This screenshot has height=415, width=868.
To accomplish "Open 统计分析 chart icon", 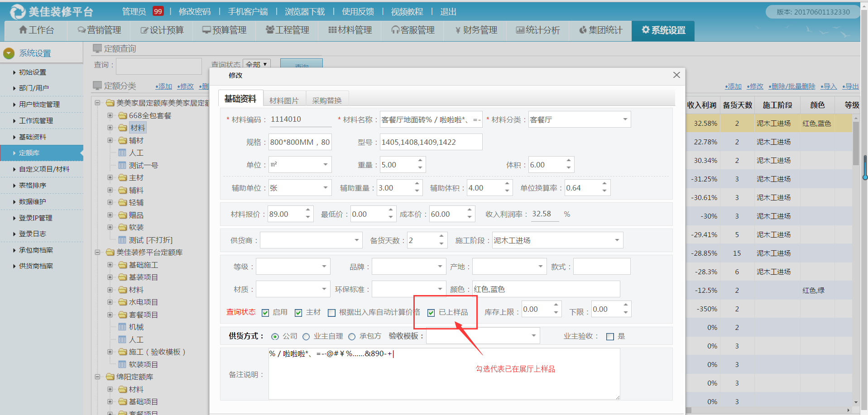I will tap(520, 30).
